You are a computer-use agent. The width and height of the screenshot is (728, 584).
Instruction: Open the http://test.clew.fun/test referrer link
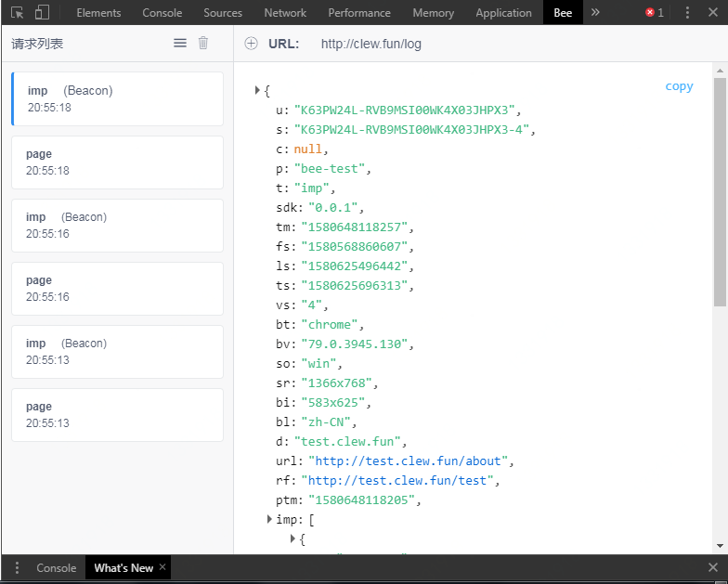coord(397,481)
